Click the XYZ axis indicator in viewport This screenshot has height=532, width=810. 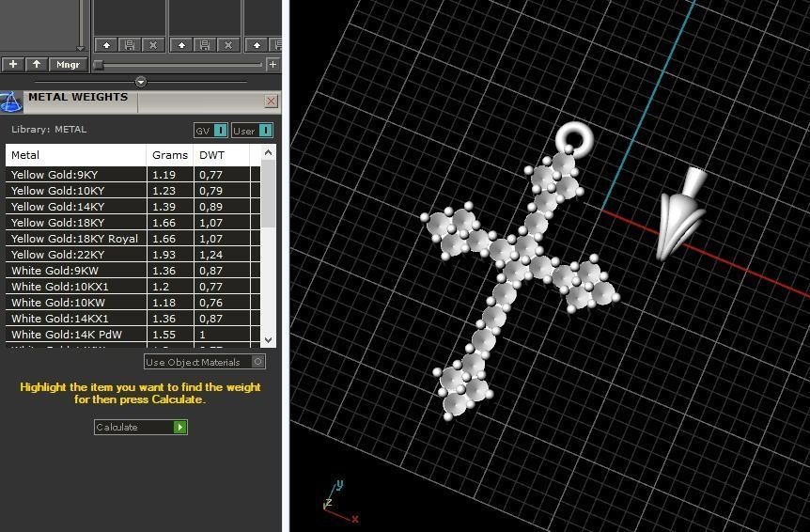click(x=339, y=503)
